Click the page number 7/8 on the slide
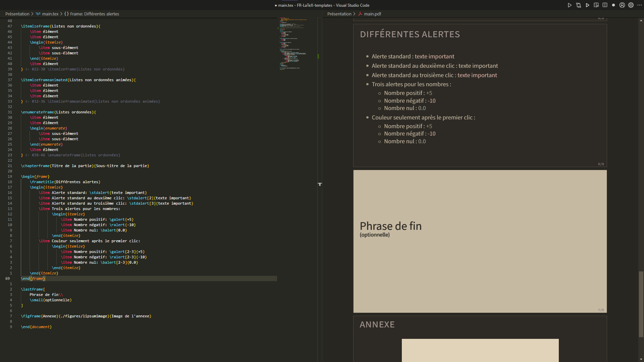 coord(601,310)
